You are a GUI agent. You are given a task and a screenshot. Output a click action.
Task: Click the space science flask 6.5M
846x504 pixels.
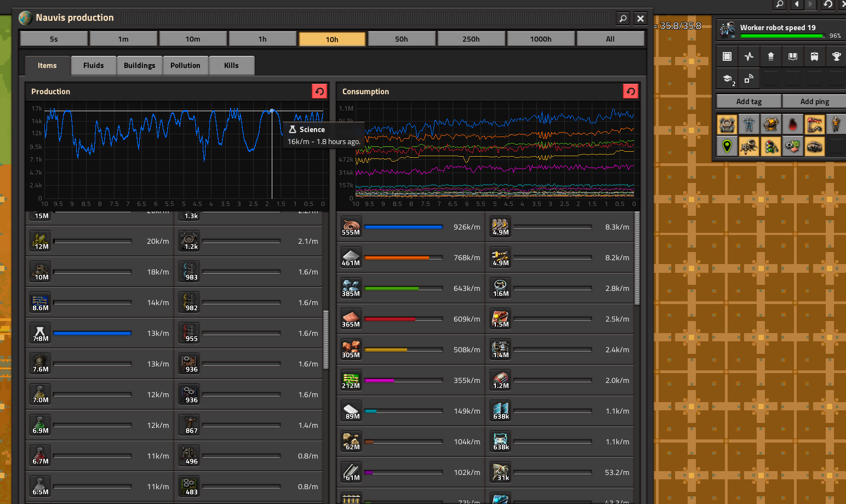40,486
